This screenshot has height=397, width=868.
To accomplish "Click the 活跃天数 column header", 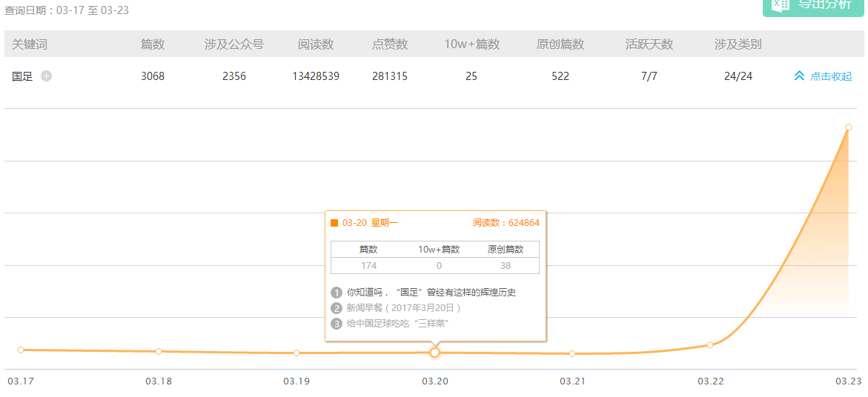I will pos(649,44).
